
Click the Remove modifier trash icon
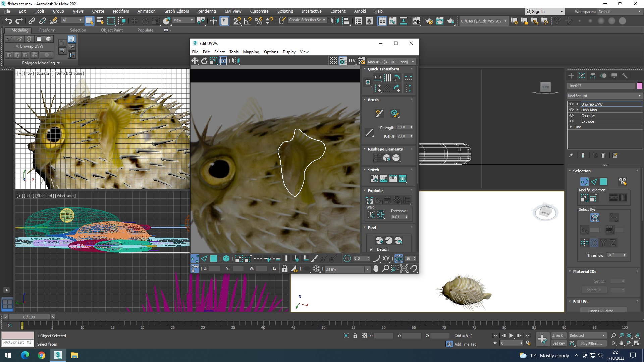click(x=603, y=155)
